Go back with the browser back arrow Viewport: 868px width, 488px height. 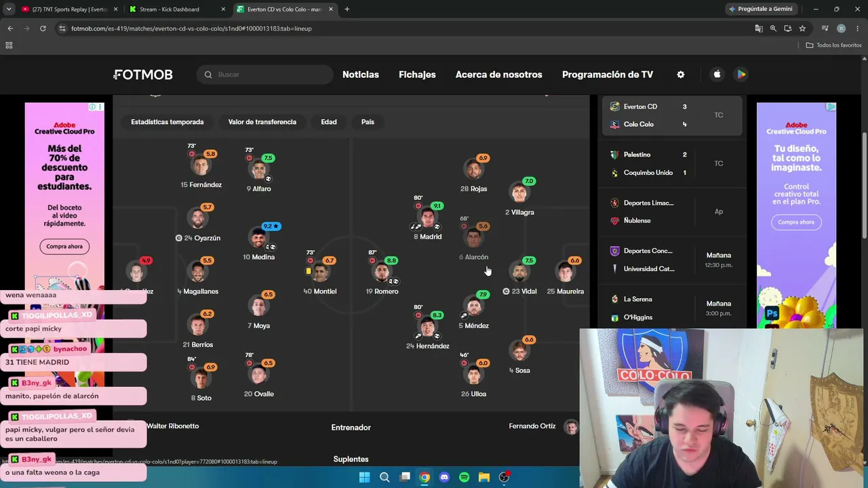point(10,28)
